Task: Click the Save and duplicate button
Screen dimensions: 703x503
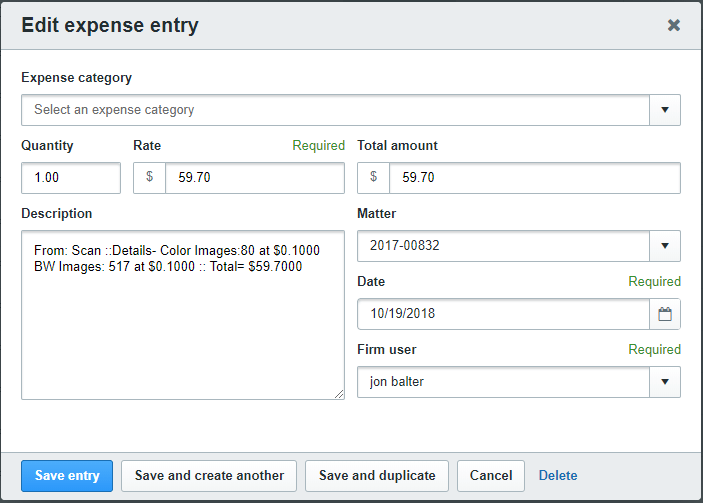Action: click(377, 476)
